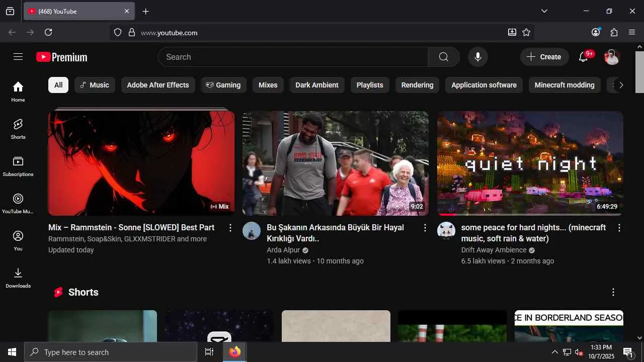
Task: Open the taskbar clock and date
Action: point(602,352)
